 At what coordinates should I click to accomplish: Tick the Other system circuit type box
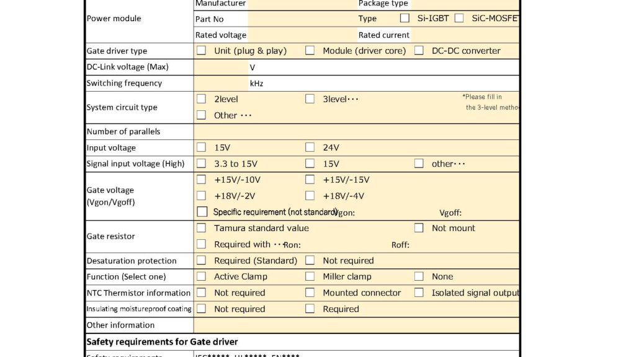pyautogui.click(x=201, y=115)
